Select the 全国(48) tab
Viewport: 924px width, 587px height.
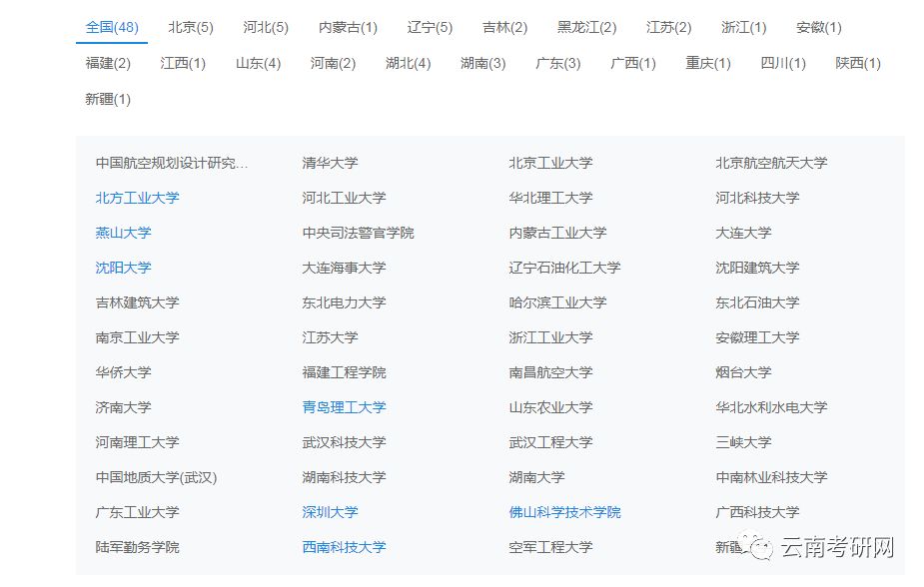(x=112, y=27)
